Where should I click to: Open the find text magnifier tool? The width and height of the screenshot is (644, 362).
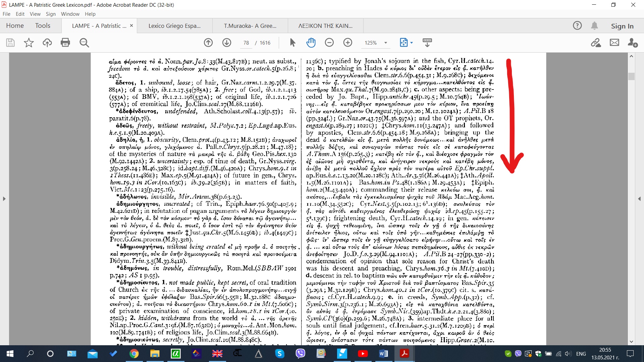click(x=84, y=43)
